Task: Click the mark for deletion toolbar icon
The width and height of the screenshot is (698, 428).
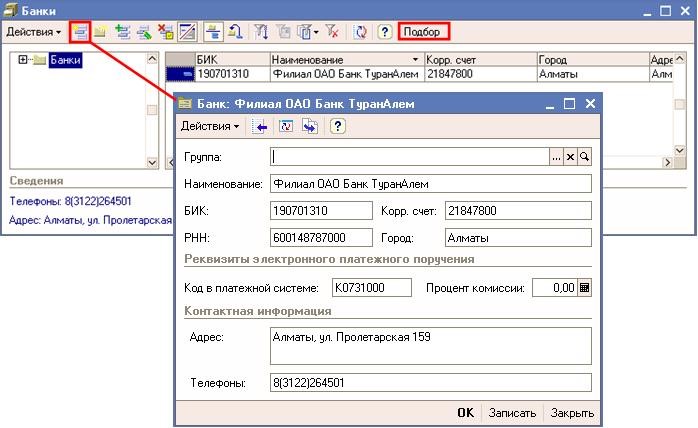Action: [166, 32]
